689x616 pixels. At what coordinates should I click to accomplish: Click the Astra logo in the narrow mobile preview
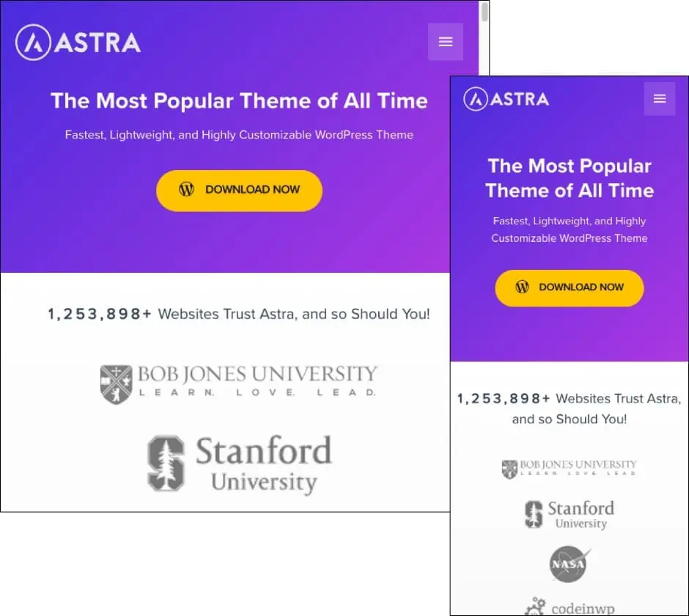point(506,99)
